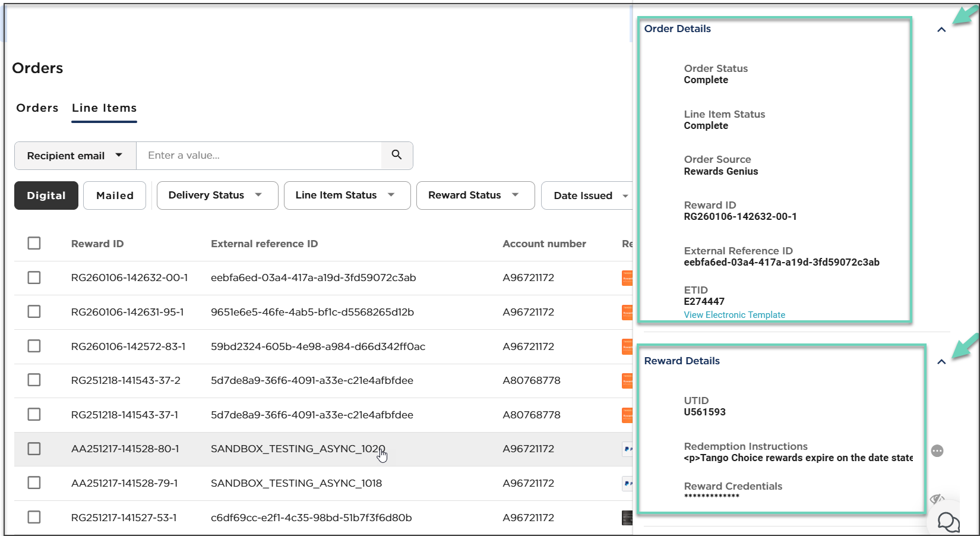Reveal reward credentials with eye icon
980x536 pixels.
tap(937, 498)
